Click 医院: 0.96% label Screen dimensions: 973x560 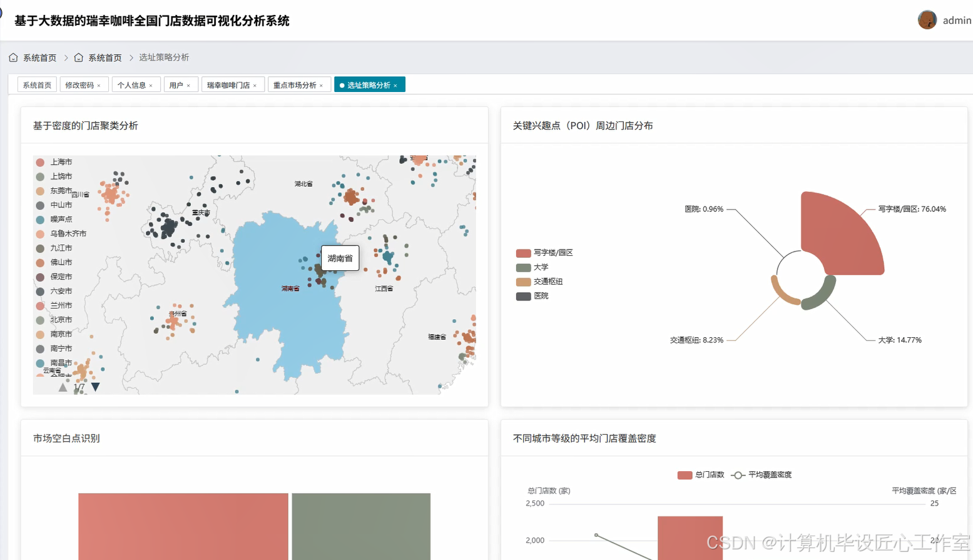[704, 209]
